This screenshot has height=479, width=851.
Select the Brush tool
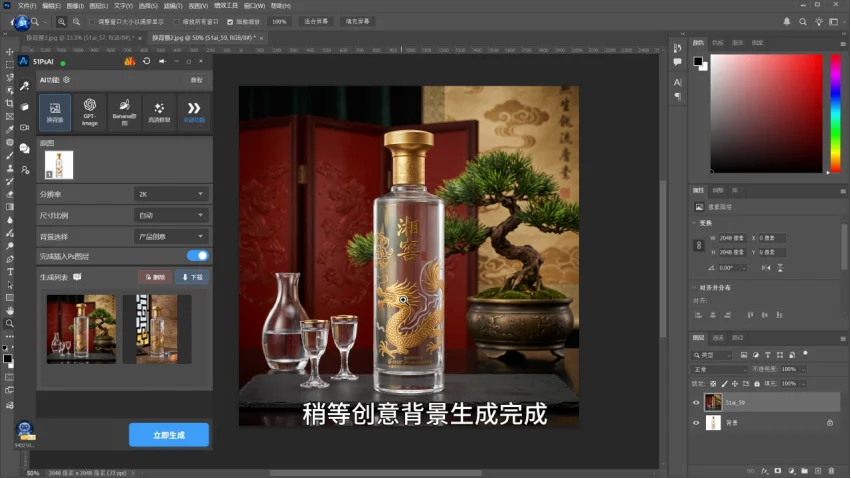(9, 155)
